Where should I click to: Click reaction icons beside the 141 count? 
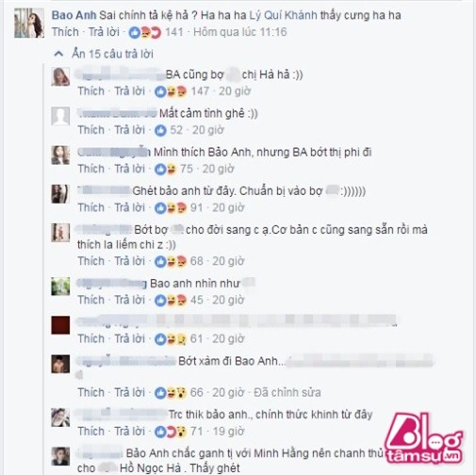145,32
